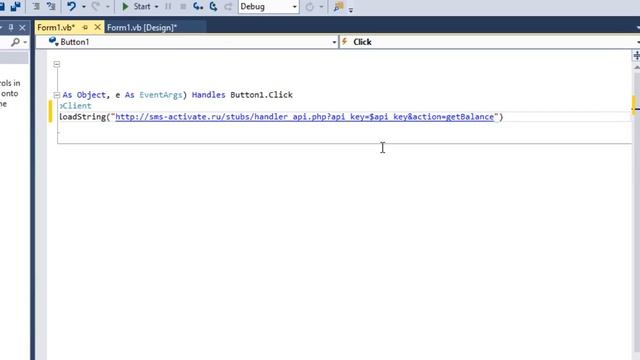
Task: Click the Handles keyword in code
Action: pos(209,95)
